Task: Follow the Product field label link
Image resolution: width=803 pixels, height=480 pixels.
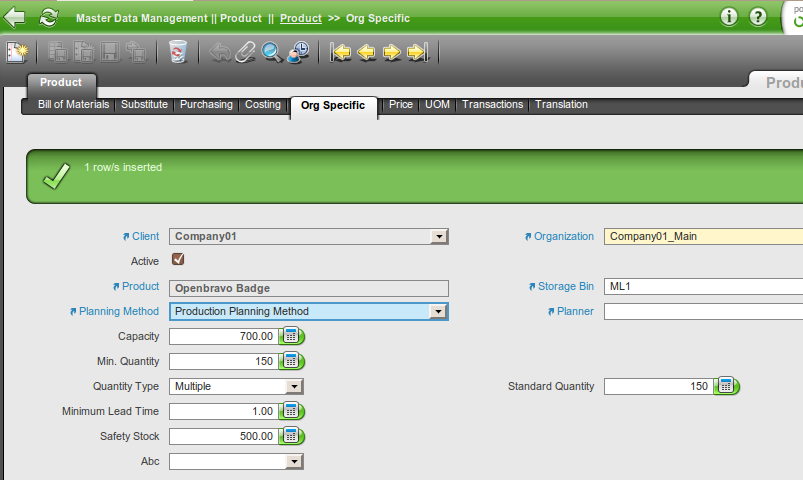Action: pos(140,286)
